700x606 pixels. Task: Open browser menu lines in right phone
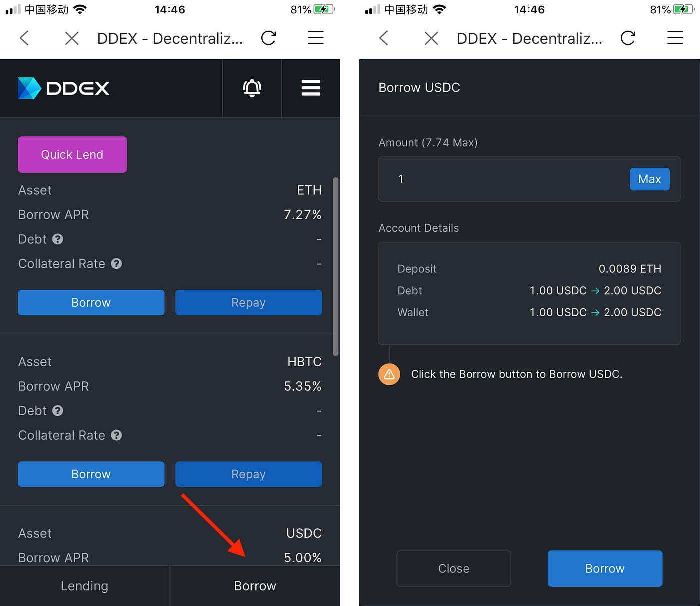pyautogui.click(x=675, y=38)
